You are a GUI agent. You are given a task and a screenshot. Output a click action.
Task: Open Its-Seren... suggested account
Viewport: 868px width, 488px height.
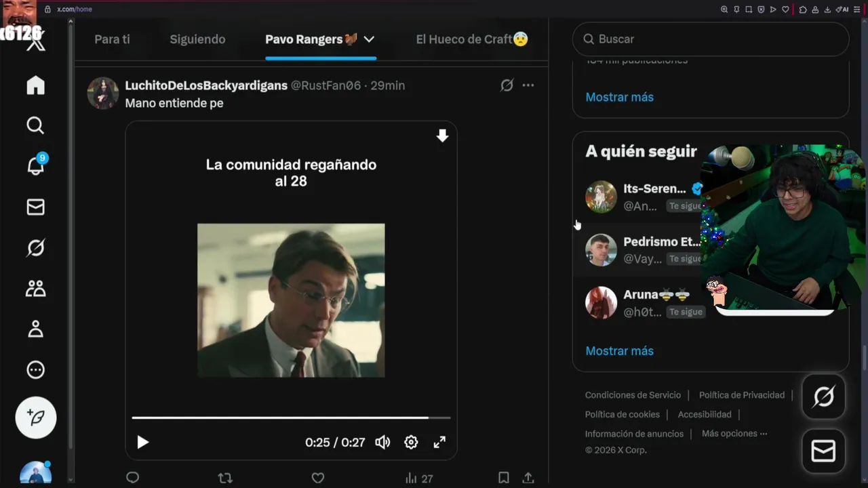click(654, 189)
